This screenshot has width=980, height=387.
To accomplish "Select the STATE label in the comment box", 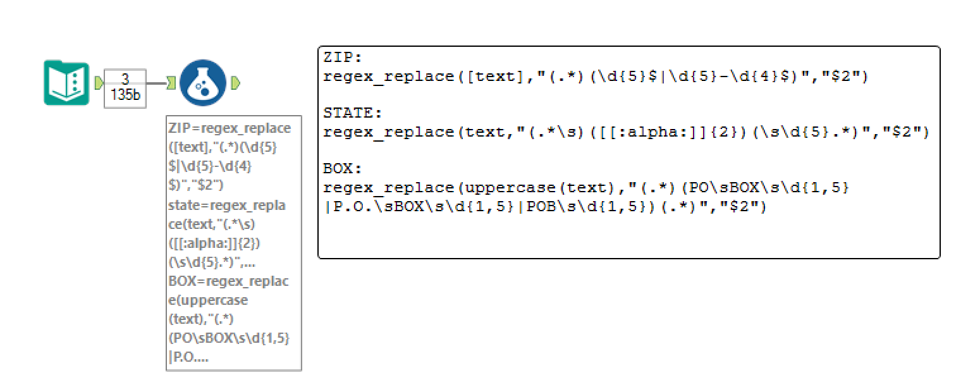I will (350, 113).
